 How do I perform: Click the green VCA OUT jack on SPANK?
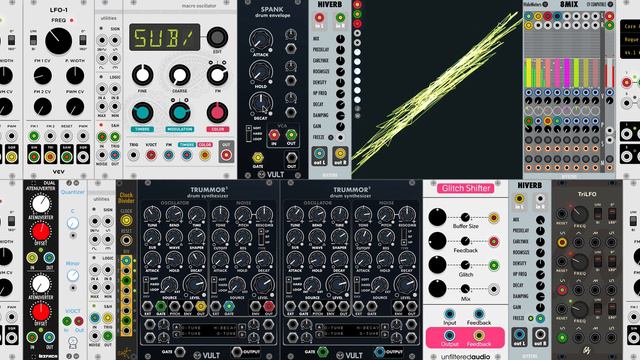click(x=291, y=134)
